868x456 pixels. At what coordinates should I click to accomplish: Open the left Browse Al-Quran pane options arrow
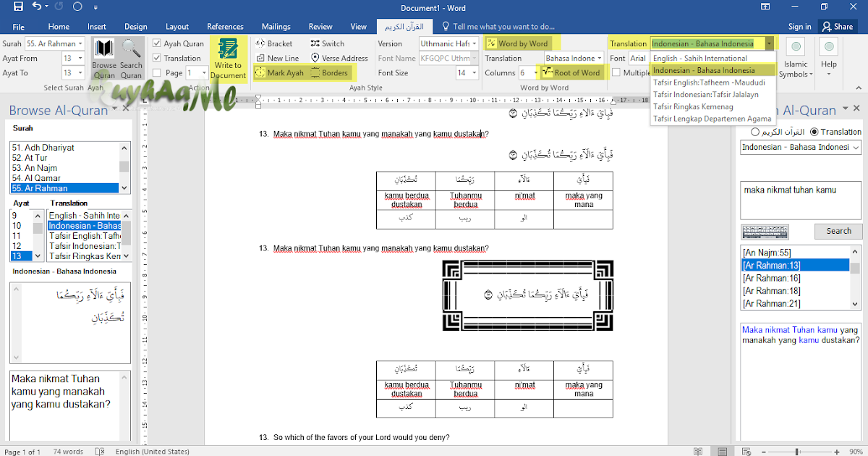(x=116, y=110)
